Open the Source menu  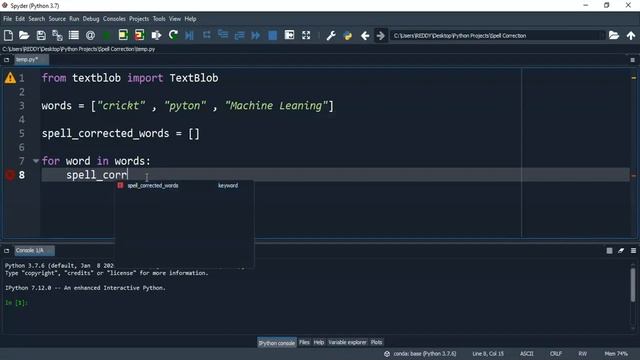click(57, 19)
